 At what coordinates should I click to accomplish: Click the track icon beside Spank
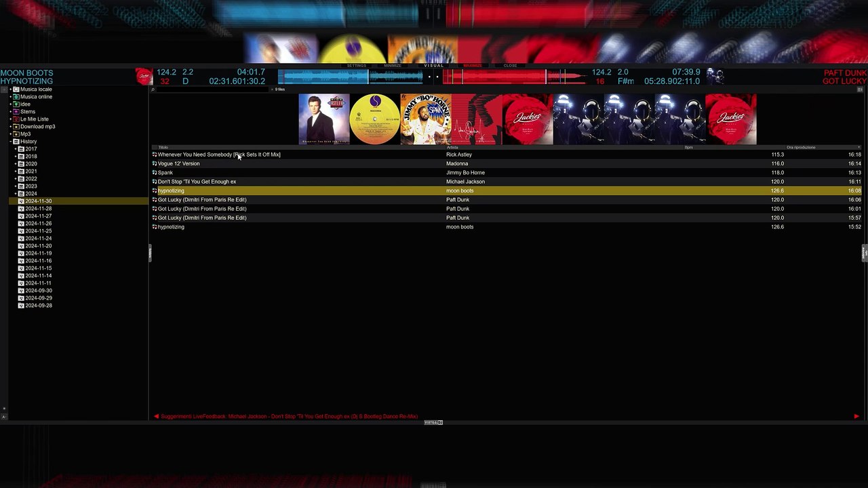(x=155, y=173)
